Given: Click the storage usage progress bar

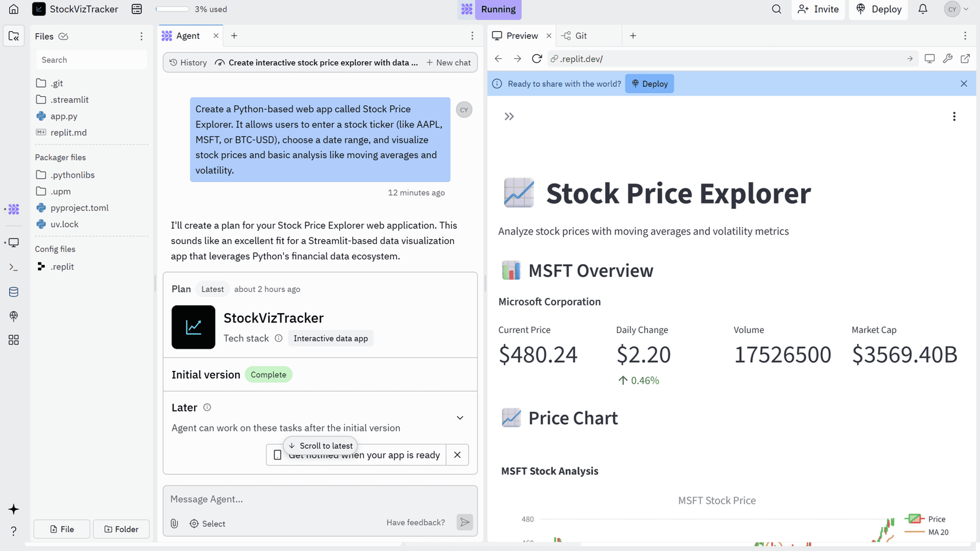Looking at the screenshot, I should (173, 9).
